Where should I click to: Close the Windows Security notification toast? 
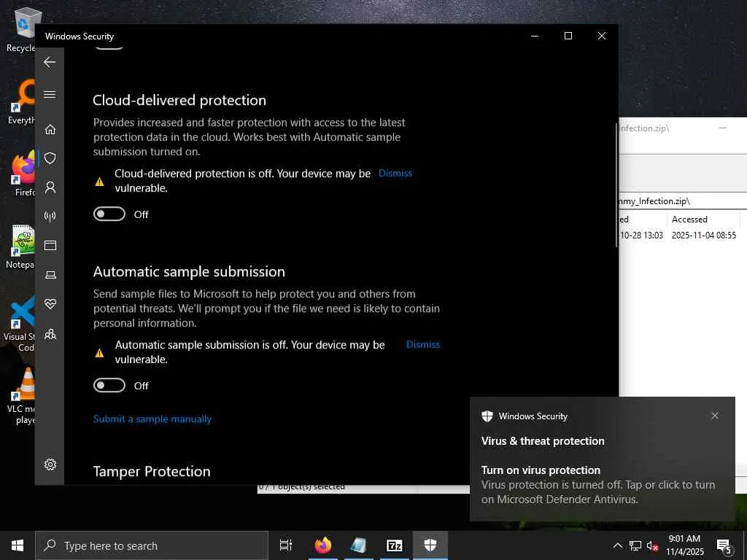(x=715, y=416)
